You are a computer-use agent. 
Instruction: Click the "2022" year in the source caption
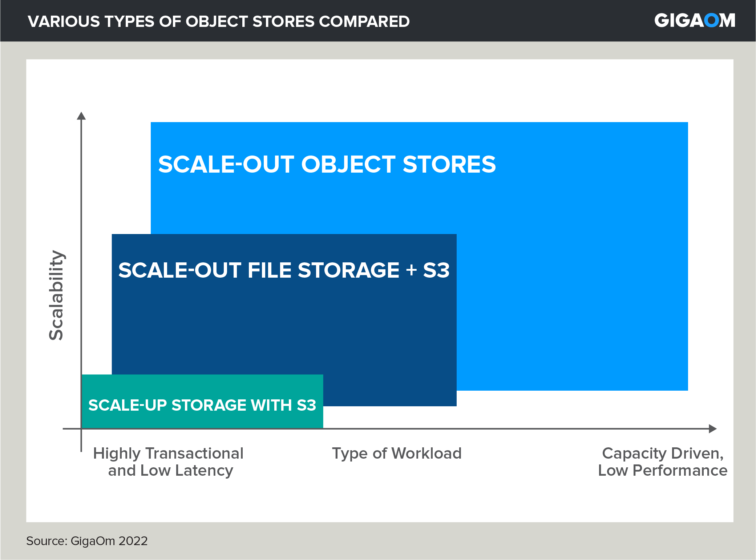click(x=133, y=541)
